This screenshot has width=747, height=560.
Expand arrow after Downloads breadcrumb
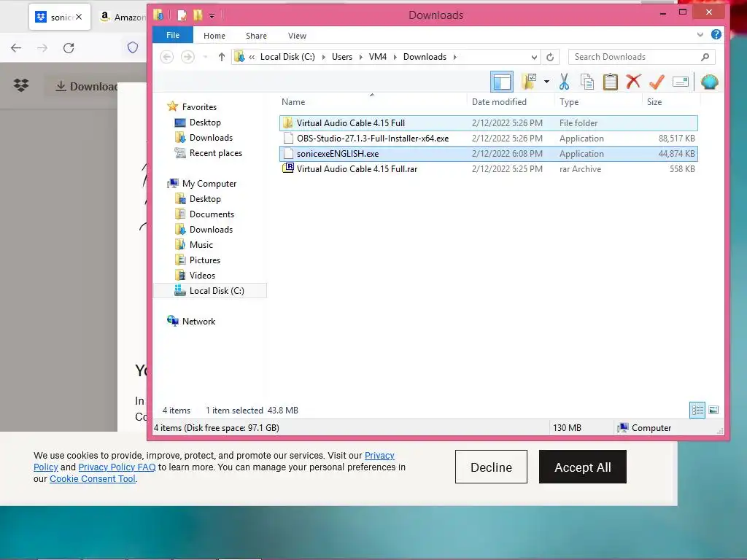tap(455, 57)
